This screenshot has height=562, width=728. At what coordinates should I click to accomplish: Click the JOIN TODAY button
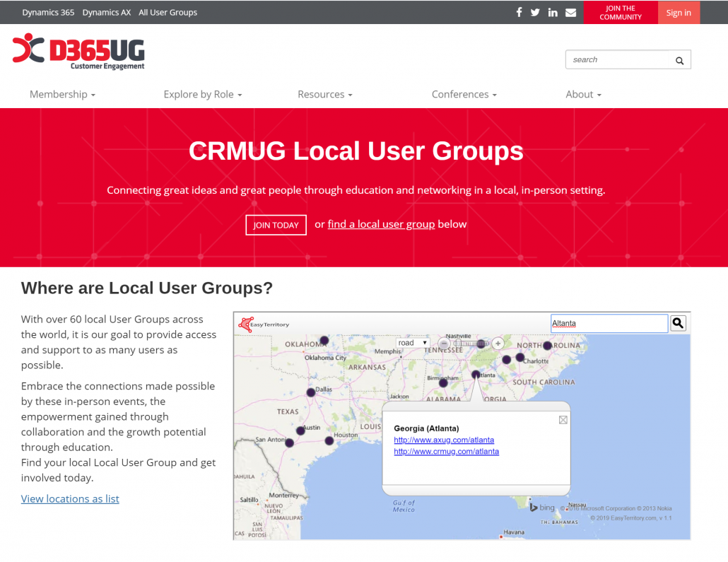click(x=276, y=226)
